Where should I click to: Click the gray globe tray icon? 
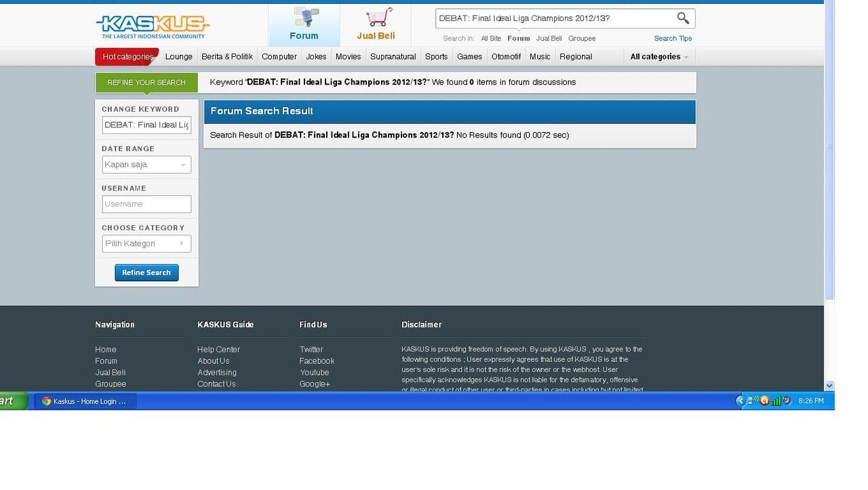point(787,401)
